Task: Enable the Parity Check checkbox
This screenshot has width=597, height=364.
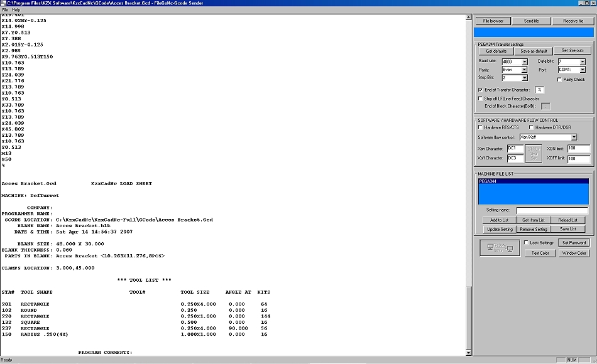Action: (x=559, y=80)
